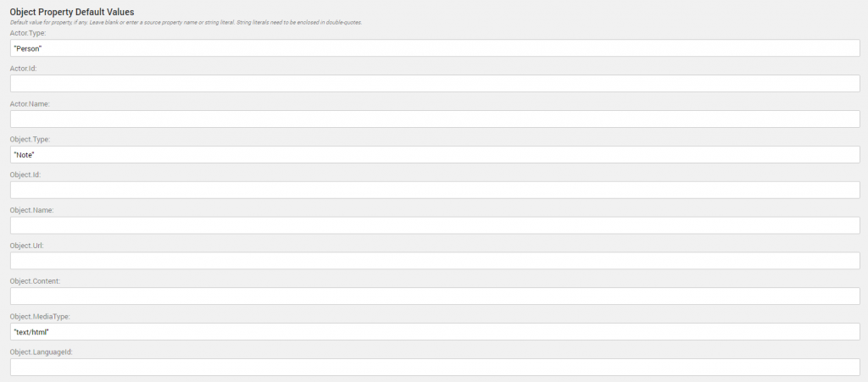Image resolution: width=868 pixels, height=382 pixels.
Task: Click the "Object.Type:" field label
Action: [x=30, y=139]
